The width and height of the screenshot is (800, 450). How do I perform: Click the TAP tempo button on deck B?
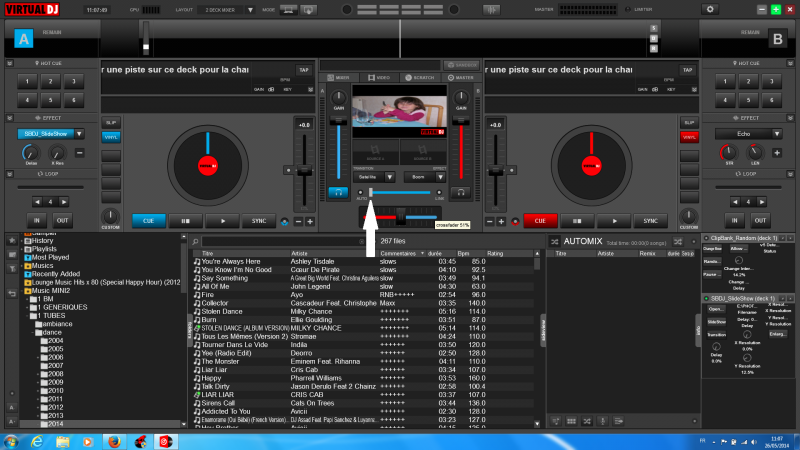pos(688,70)
